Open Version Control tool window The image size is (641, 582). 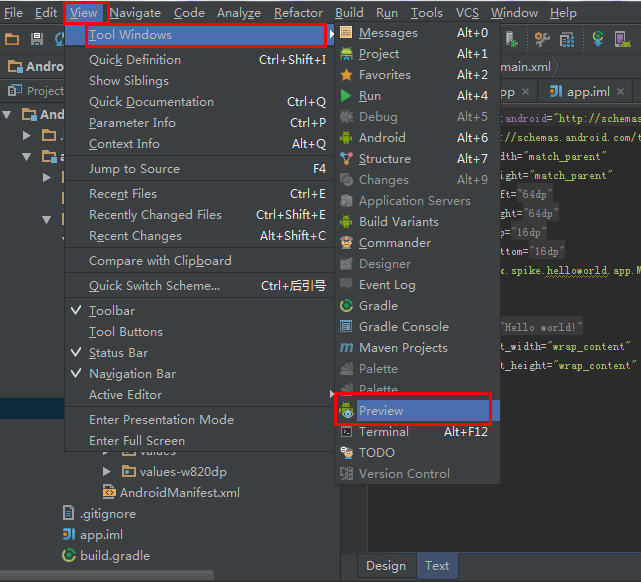[417, 474]
